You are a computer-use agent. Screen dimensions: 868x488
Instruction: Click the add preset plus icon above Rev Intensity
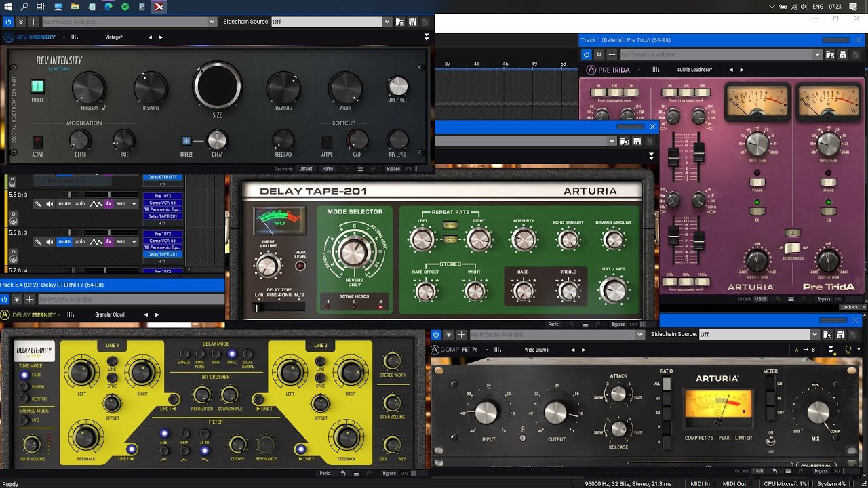tap(33, 22)
